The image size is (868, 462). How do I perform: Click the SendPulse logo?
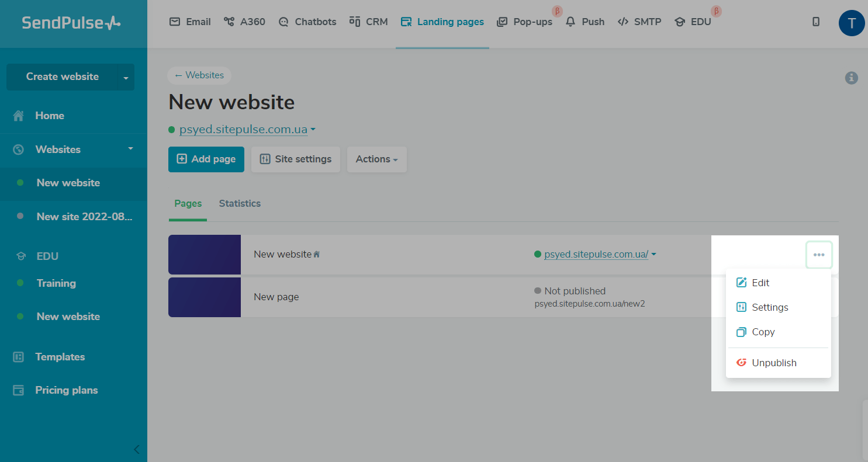coord(71,23)
